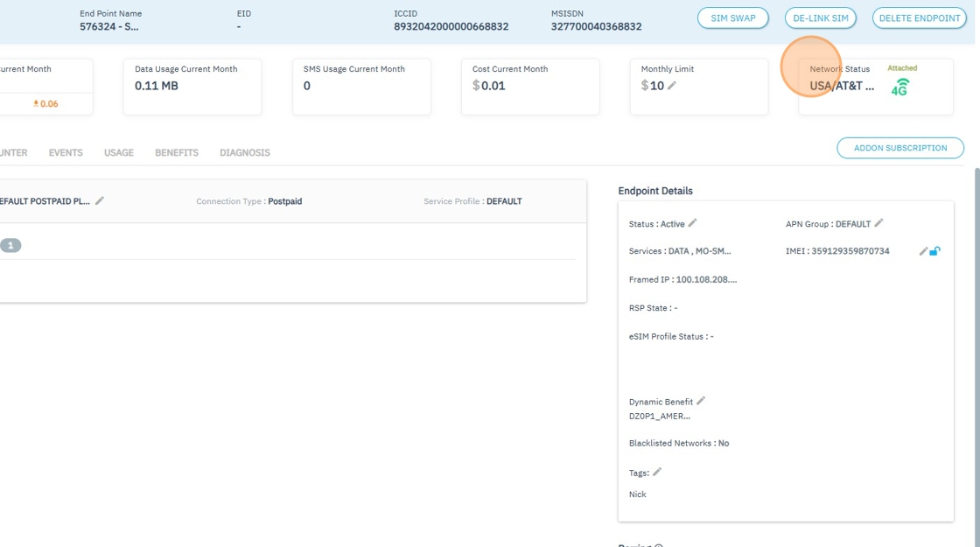The height and width of the screenshot is (547, 980).
Task: Edit APN Group pencil icon
Action: coord(878,223)
